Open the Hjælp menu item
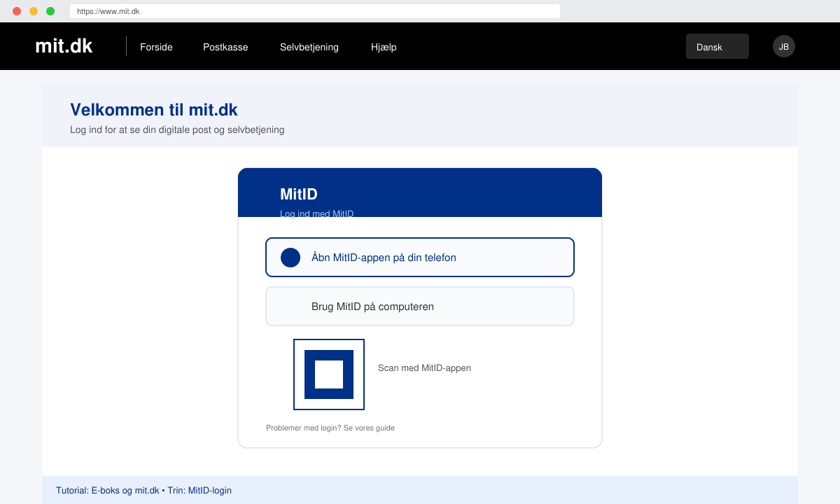 click(x=384, y=47)
